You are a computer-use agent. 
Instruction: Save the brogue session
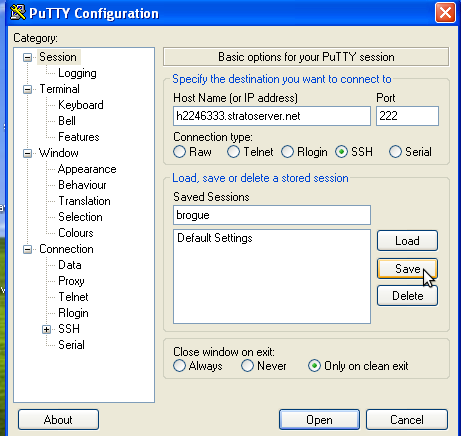coord(407,269)
